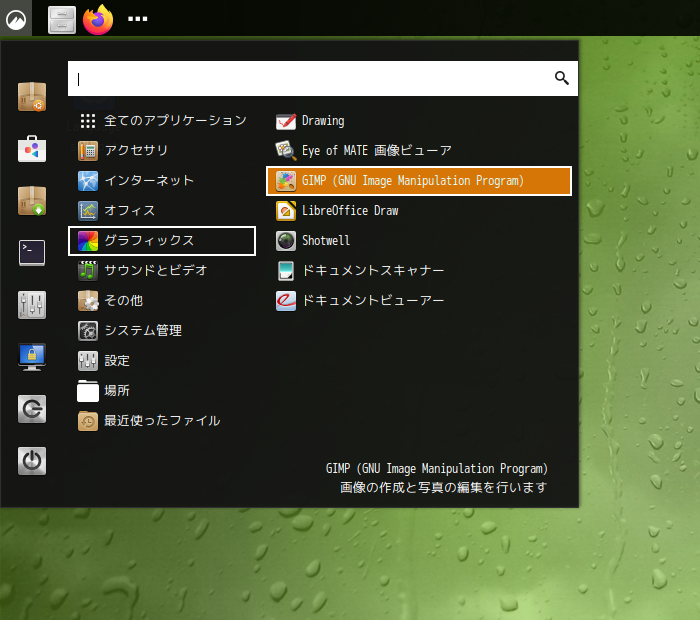Click the rainbow グラフィックス icon
Screen dimensions: 700x620
(x=88, y=241)
